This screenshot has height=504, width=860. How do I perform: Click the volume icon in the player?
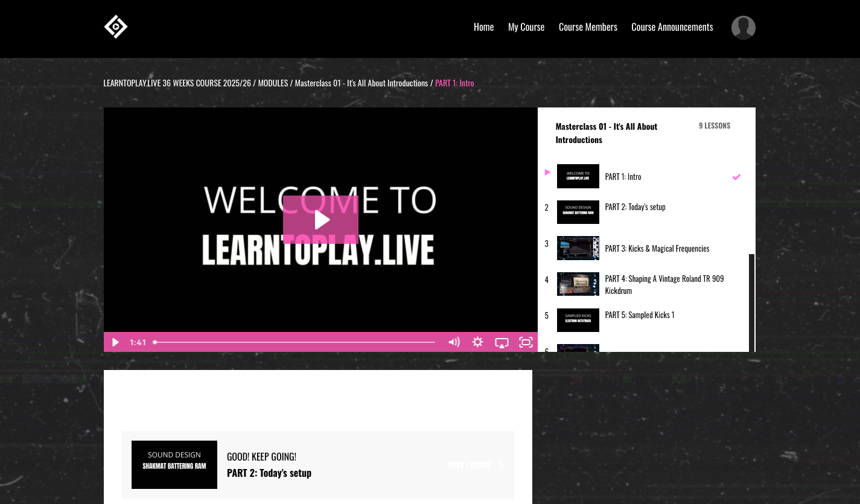pyautogui.click(x=454, y=342)
